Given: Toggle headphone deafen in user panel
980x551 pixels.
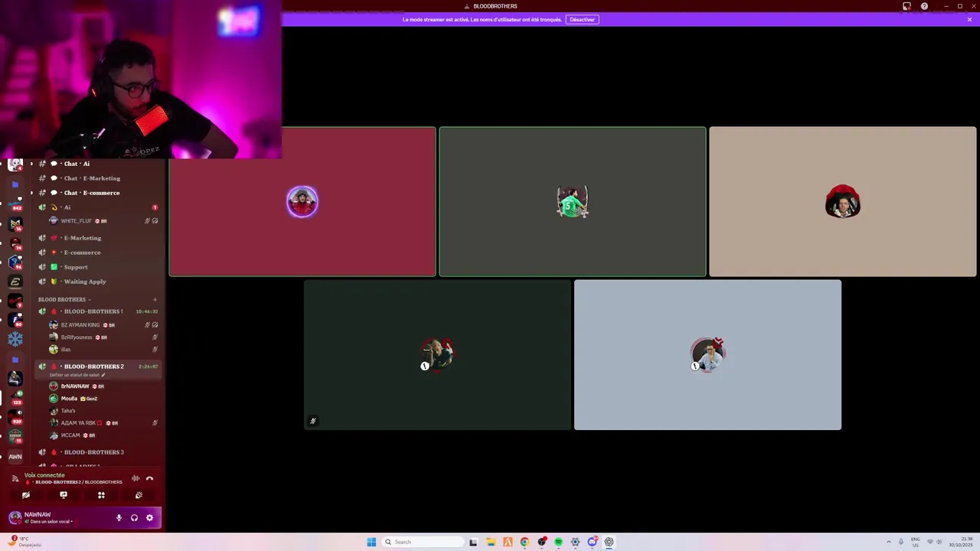Looking at the screenshot, I should [134, 518].
